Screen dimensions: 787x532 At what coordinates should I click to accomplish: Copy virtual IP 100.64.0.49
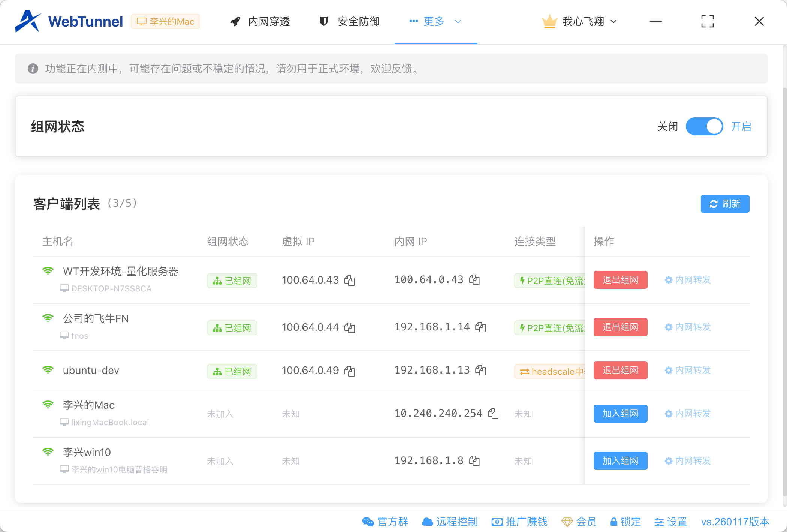[x=350, y=371]
